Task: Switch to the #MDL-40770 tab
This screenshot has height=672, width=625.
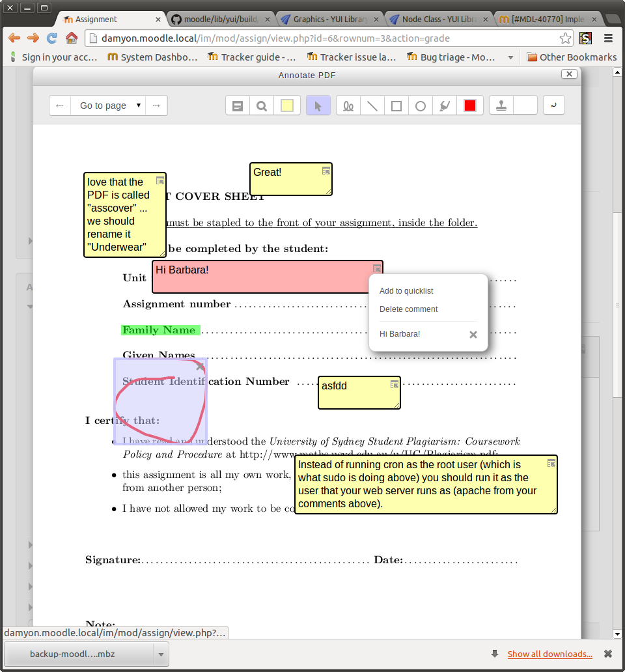Action: pyautogui.click(x=548, y=20)
